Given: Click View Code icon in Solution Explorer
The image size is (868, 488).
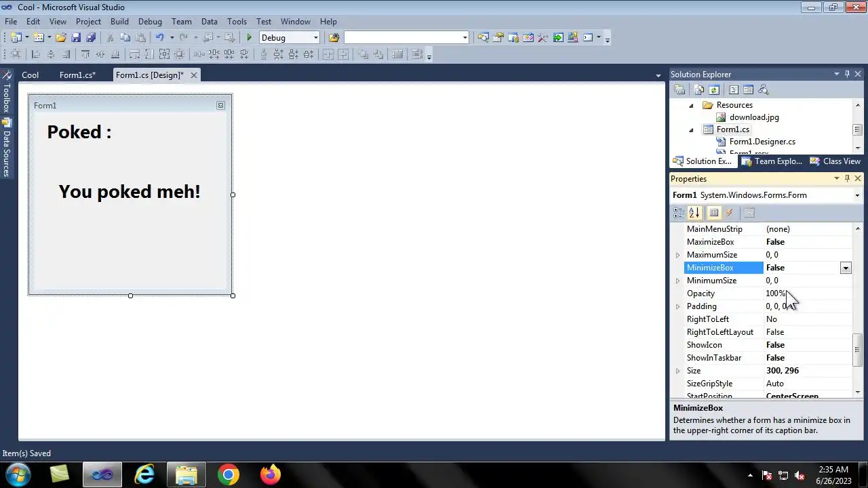Looking at the screenshot, I should pyautogui.click(x=733, y=89).
